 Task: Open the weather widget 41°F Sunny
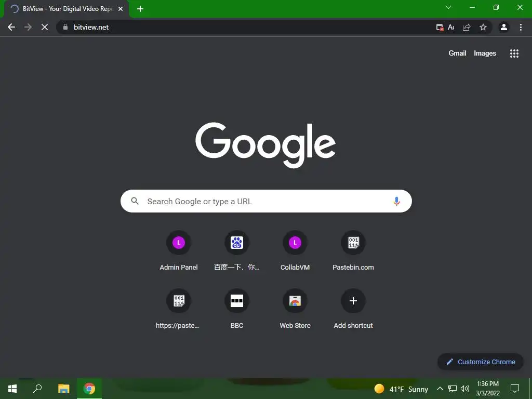pos(401,389)
